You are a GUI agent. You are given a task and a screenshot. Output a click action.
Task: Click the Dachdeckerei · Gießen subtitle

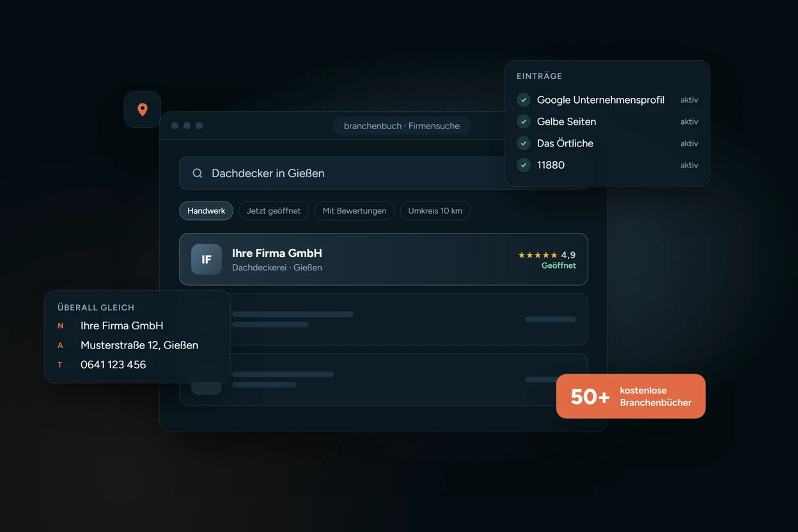tap(277, 267)
